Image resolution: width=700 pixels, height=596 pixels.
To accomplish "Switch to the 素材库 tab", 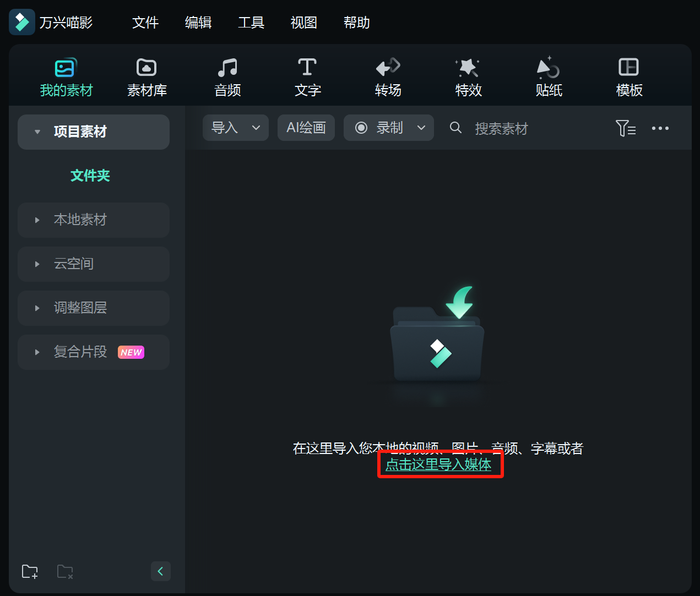I will (x=146, y=76).
